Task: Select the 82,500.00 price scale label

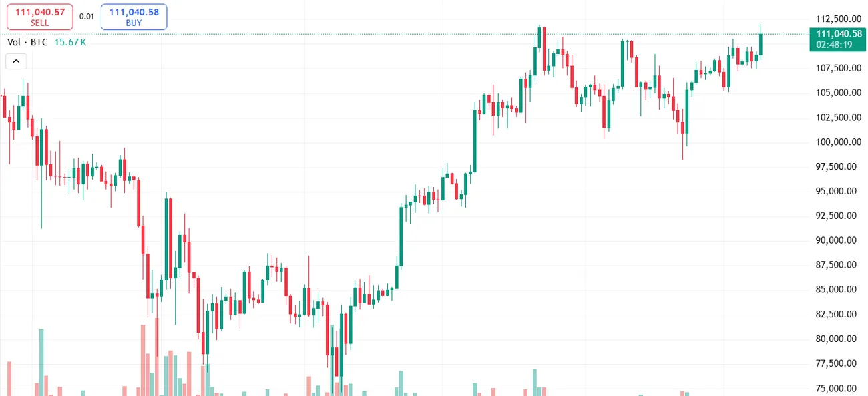Action: pyautogui.click(x=837, y=315)
